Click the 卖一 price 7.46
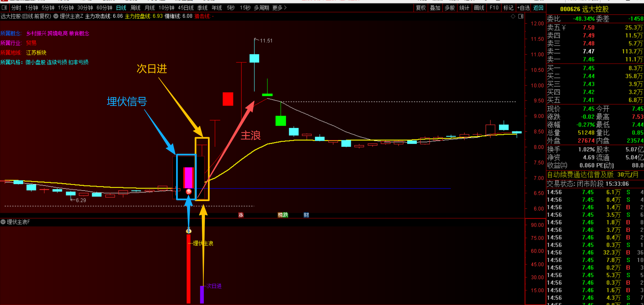This screenshot has height=305, width=644. tap(589, 59)
